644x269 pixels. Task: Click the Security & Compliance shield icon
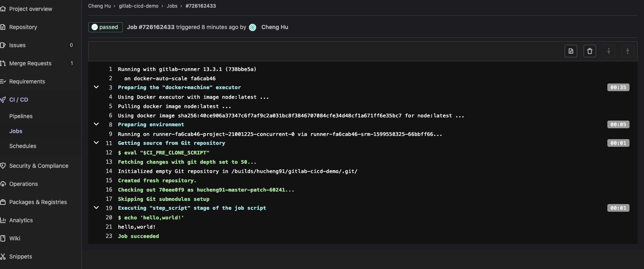pos(3,166)
